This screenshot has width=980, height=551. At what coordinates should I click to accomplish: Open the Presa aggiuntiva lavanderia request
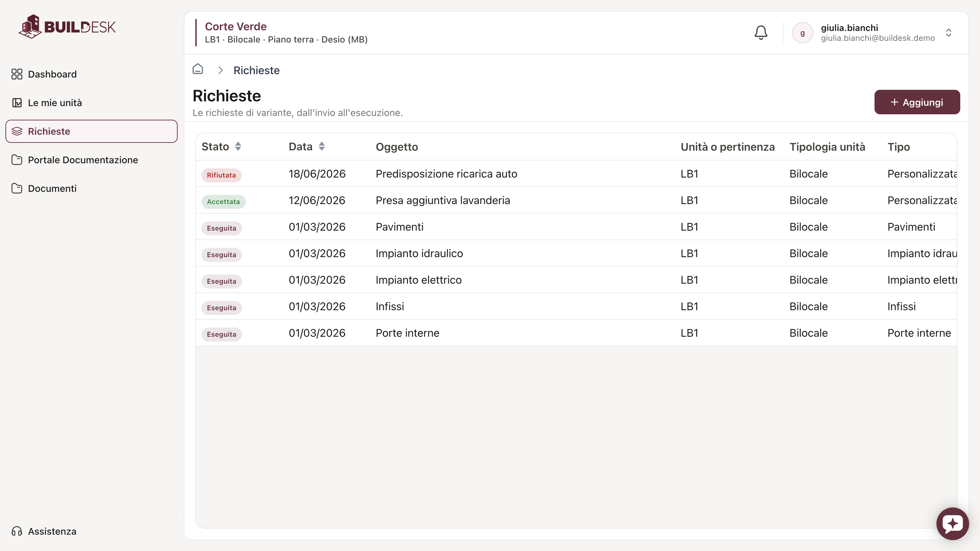(x=443, y=200)
